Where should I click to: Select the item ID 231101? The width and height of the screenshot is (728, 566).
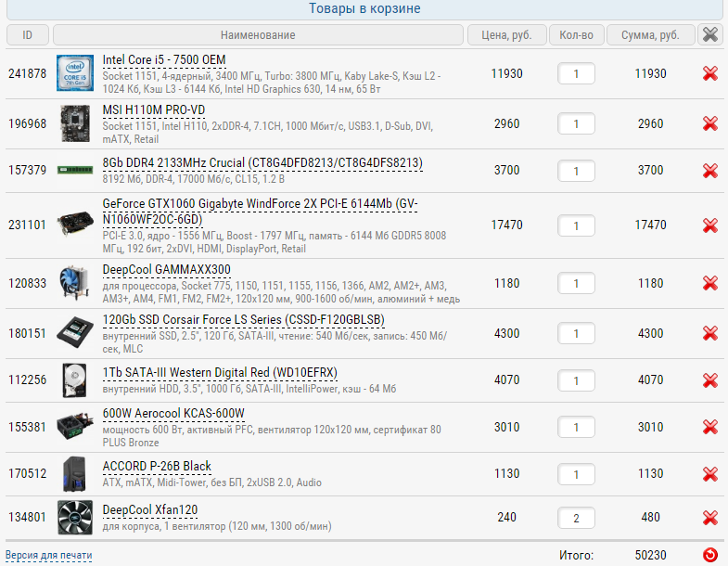click(28, 225)
